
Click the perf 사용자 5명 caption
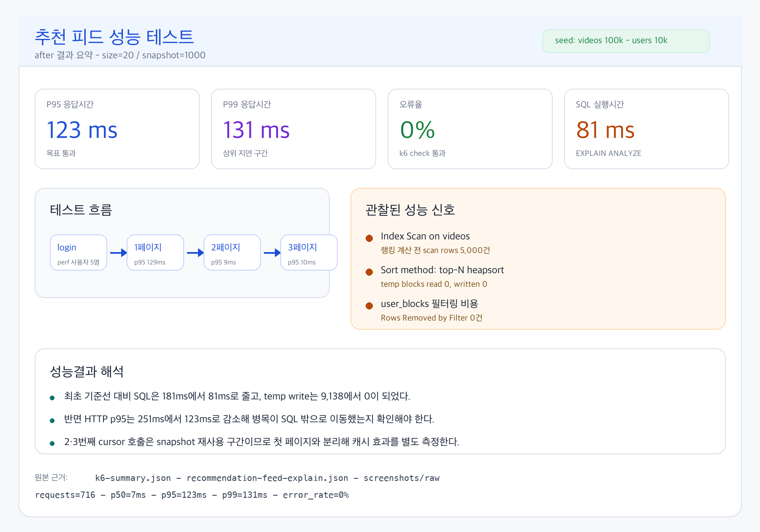[78, 262]
